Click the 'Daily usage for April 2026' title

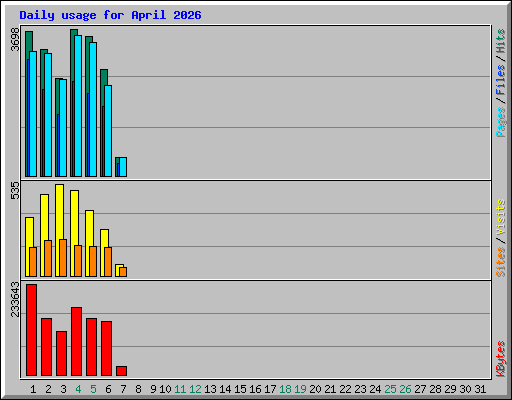(x=110, y=15)
